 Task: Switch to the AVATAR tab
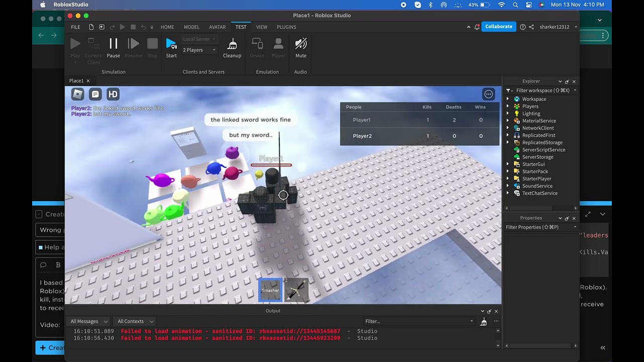coord(217,27)
